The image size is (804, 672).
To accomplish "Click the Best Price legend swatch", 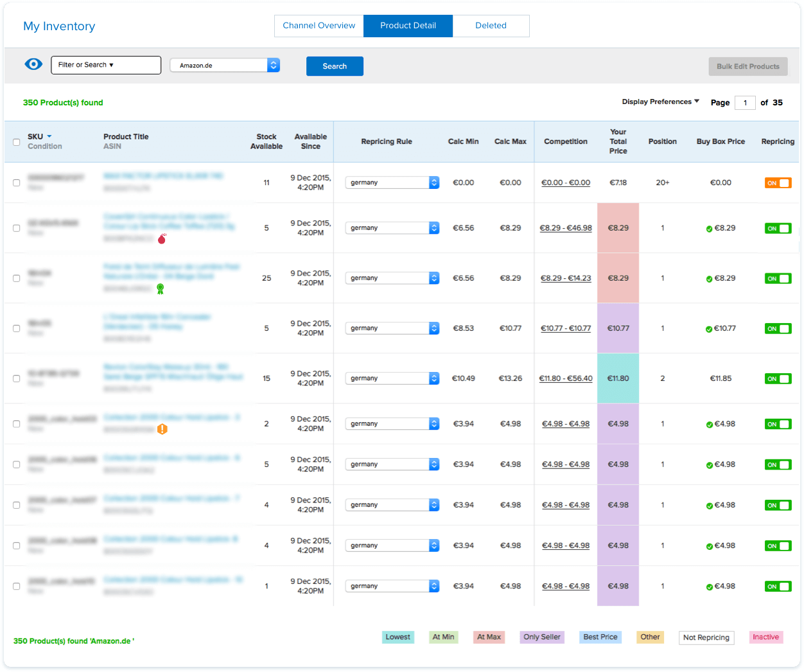I will click(x=600, y=637).
